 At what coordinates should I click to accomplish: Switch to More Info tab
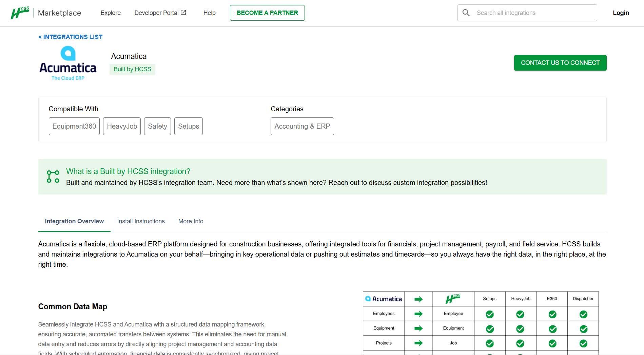tap(191, 221)
